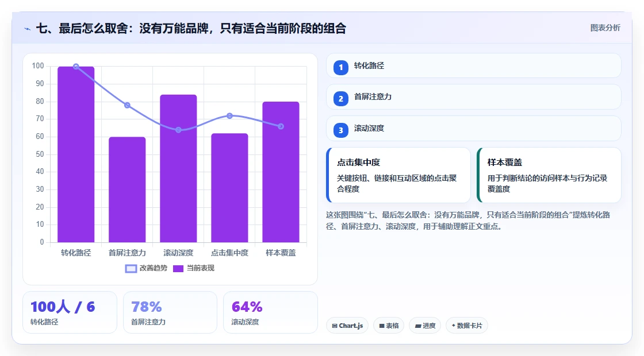
Task: Click the 关键按钮、链接和互动区域 description text
Action: (x=397, y=183)
